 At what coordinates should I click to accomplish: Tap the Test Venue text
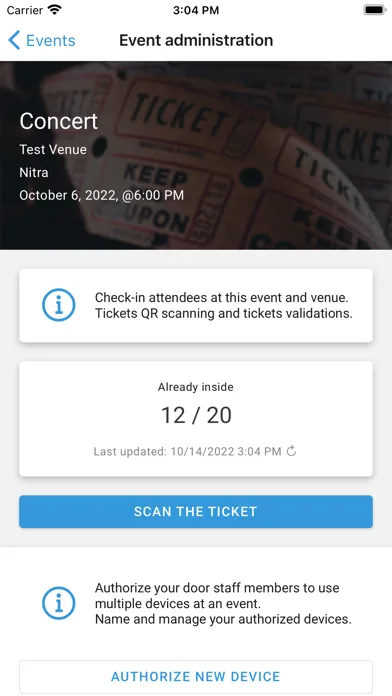pyautogui.click(x=53, y=150)
